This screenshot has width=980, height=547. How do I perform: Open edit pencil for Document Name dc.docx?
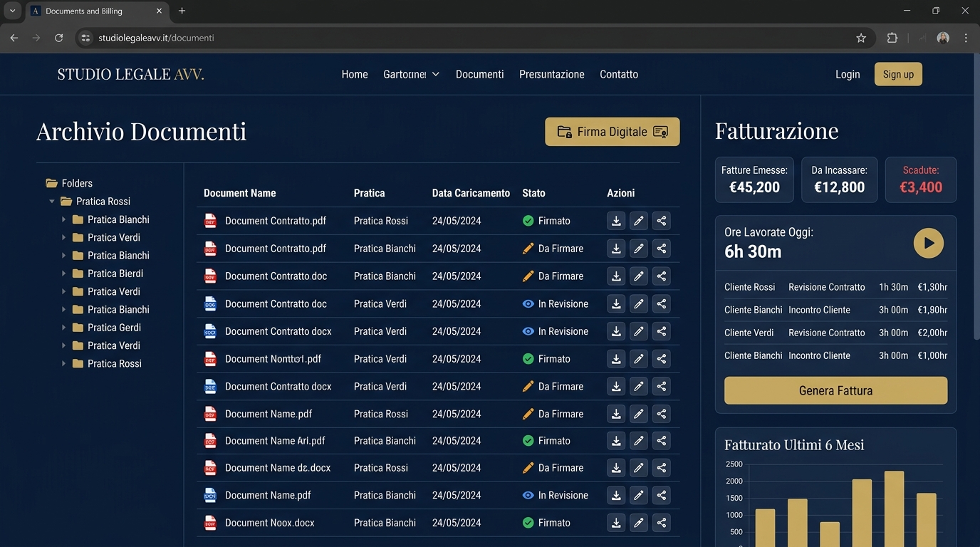[x=639, y=468]
